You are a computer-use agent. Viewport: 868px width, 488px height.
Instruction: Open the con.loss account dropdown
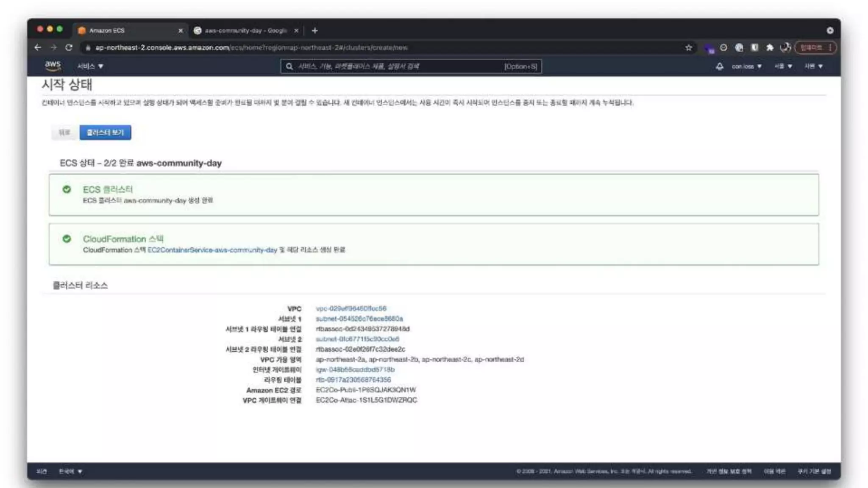pyautogui.click(x=746, y=66)
